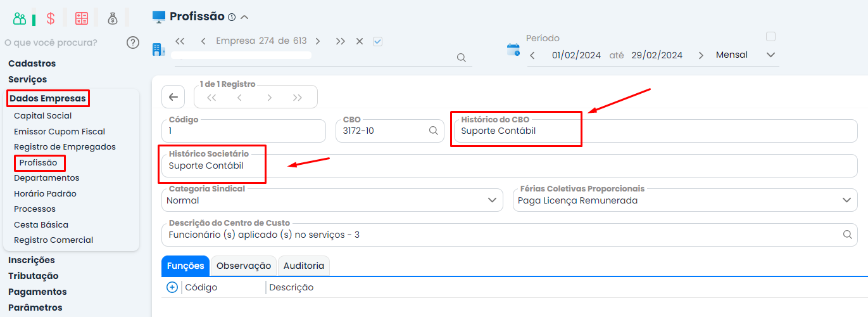Go to last record double arrow
The height and width of the screenshot is (317, 868).
(x=298, y=98)
